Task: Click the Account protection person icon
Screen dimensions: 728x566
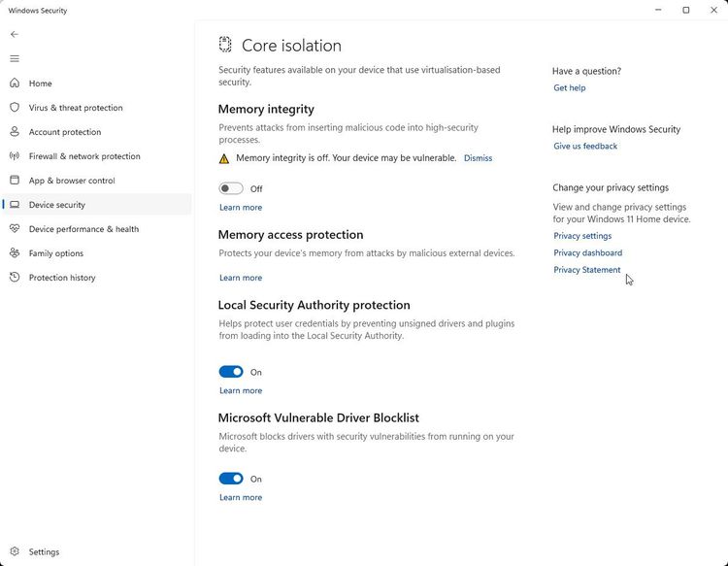Action: pos(15,132)
